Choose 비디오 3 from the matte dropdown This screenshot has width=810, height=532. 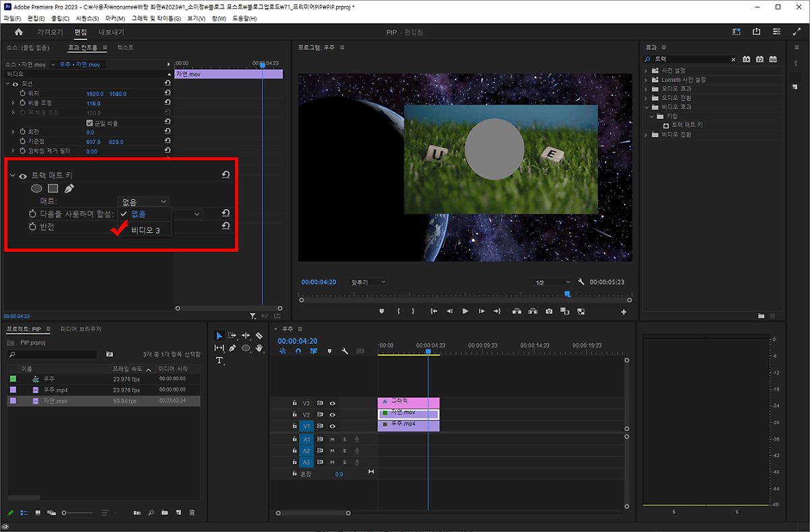pos(145,231)
